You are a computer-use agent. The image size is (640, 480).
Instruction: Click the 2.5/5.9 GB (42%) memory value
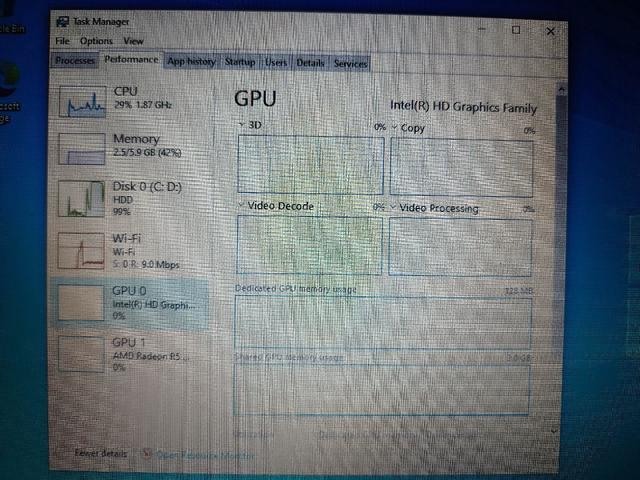(x=147, y=153)
